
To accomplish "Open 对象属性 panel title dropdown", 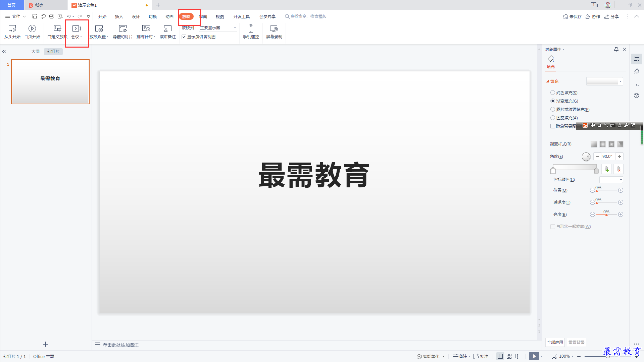I will 554,49.
